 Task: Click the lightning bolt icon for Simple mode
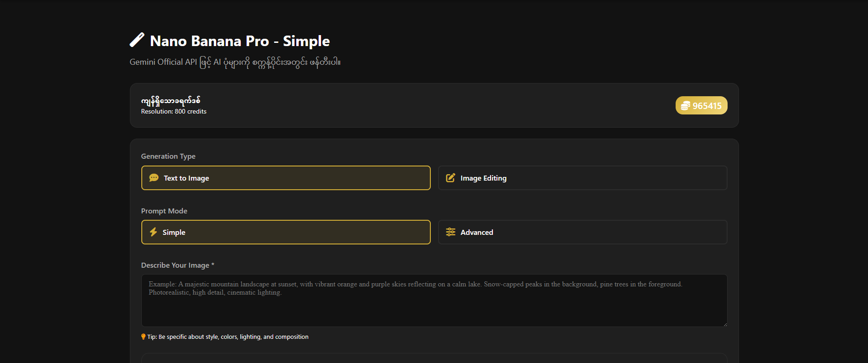tap(154, 232)
